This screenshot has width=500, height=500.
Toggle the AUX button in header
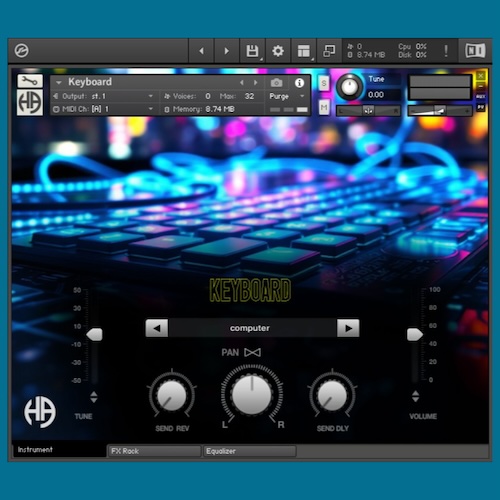pyautogui.click(x=481, y=97)
